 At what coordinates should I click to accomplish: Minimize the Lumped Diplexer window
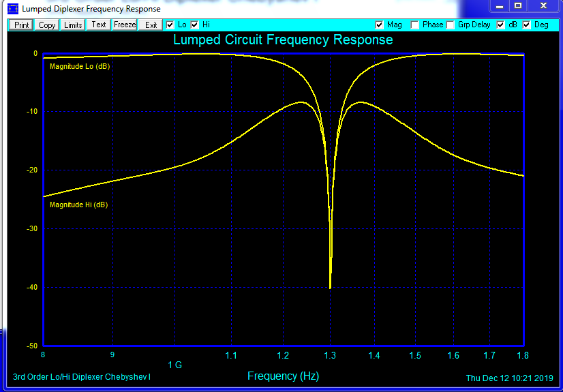pos(500,6)
